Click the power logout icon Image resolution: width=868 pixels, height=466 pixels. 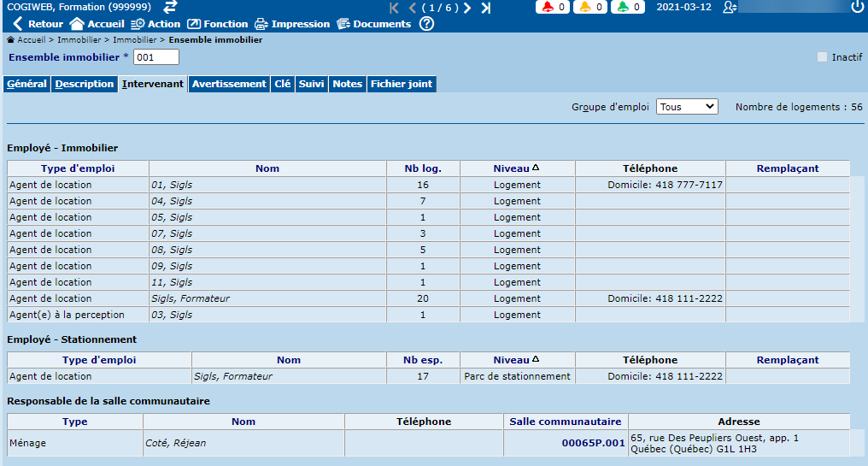[857, 7]
